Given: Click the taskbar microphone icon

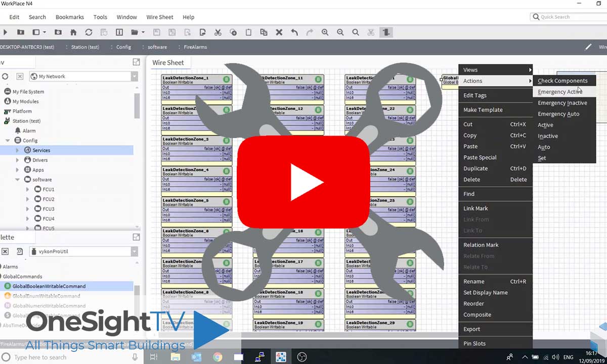Looking at the screenshot, I should pyautogui.click(x=135, y=357).
